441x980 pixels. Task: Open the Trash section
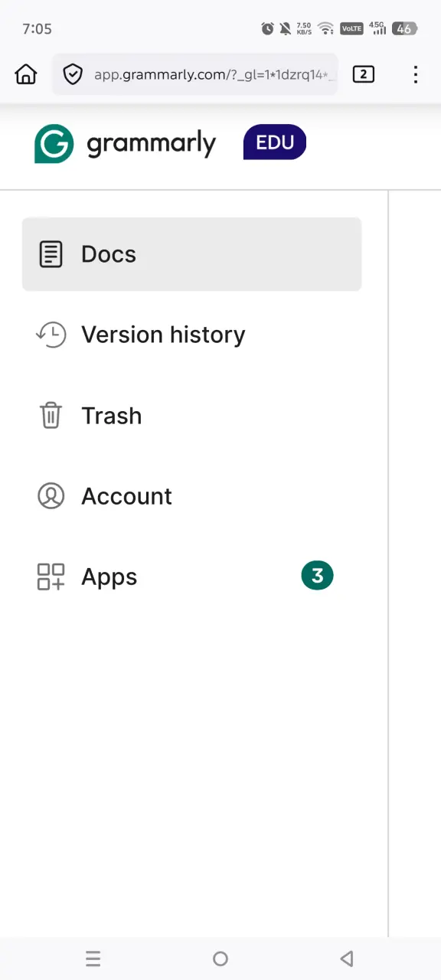tap(191, 416)
